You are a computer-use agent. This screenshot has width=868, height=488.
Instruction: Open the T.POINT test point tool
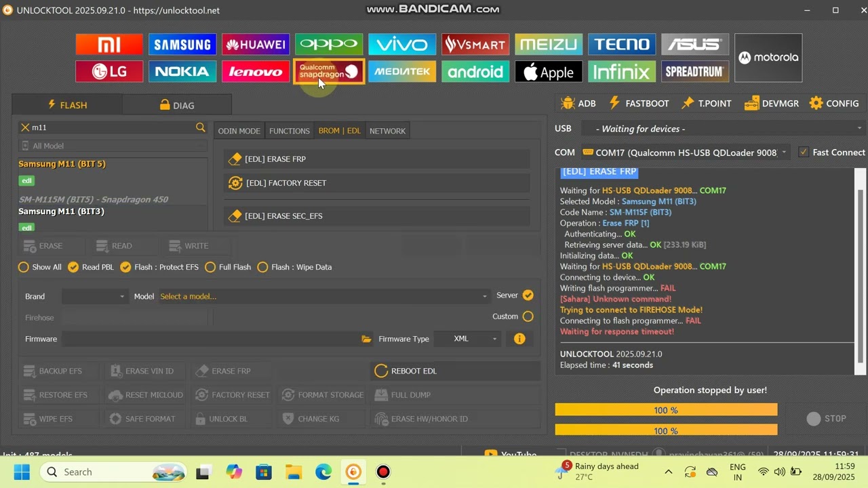707,104
